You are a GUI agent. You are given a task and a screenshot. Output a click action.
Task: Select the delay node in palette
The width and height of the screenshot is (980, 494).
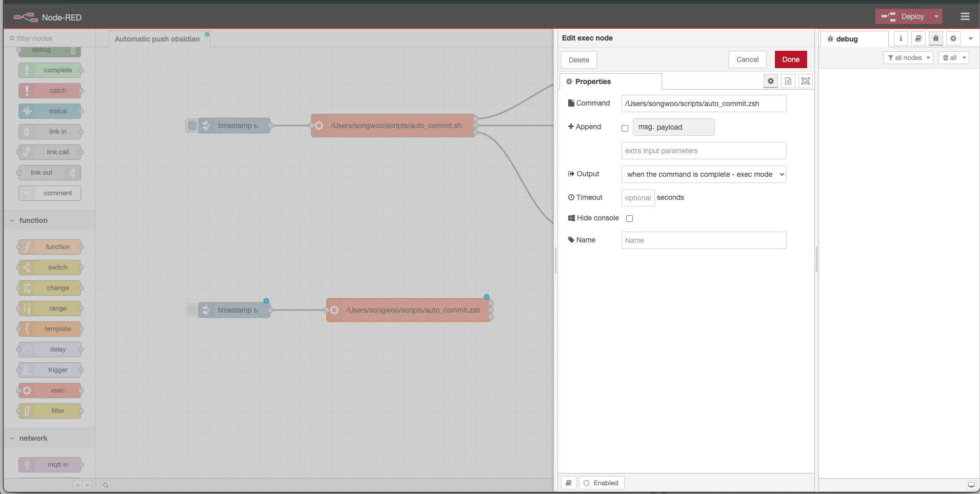tap(50, 349)
